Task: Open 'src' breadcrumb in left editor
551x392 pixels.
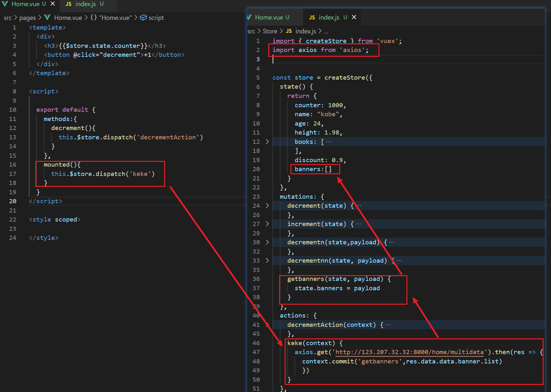Action: [8, 18]
